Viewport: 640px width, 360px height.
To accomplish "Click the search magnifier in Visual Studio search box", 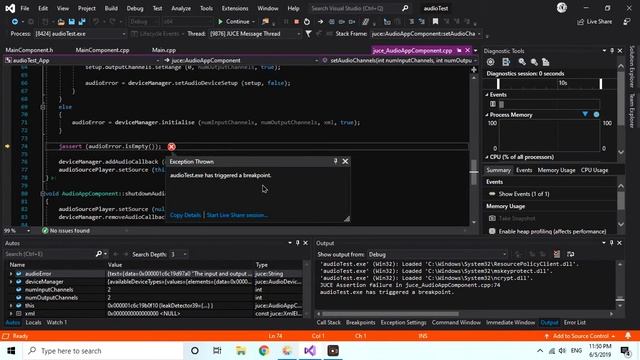I will pos(404,8).
